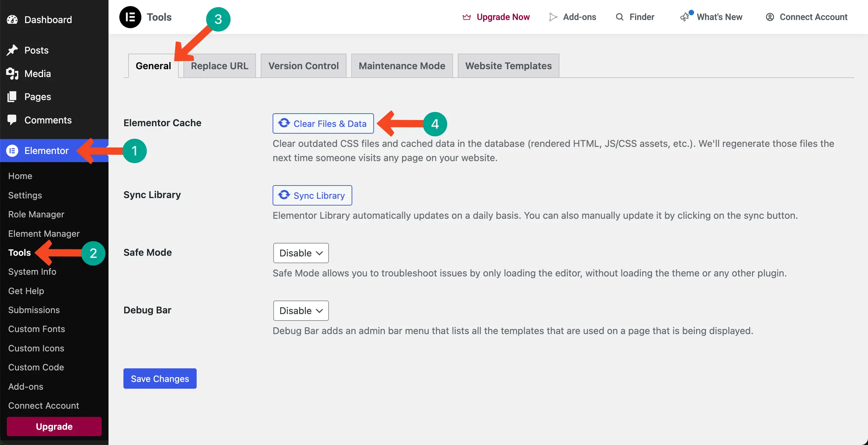
Task: Click the Connect Account person icon
Action: click(x=770, y=17)
